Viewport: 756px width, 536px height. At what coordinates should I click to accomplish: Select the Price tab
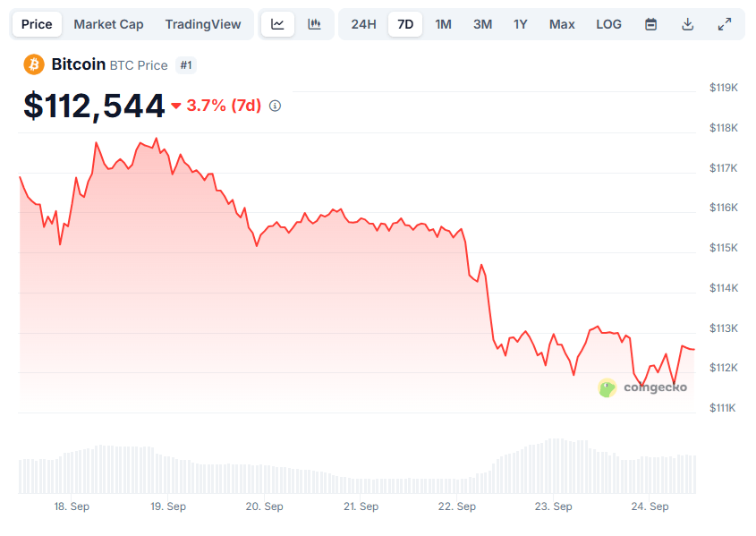(37, 24)
